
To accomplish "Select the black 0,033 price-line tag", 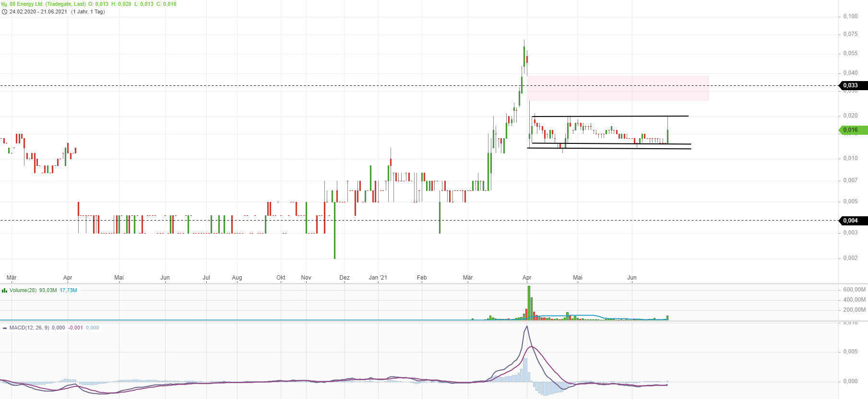I will [853, 85].
